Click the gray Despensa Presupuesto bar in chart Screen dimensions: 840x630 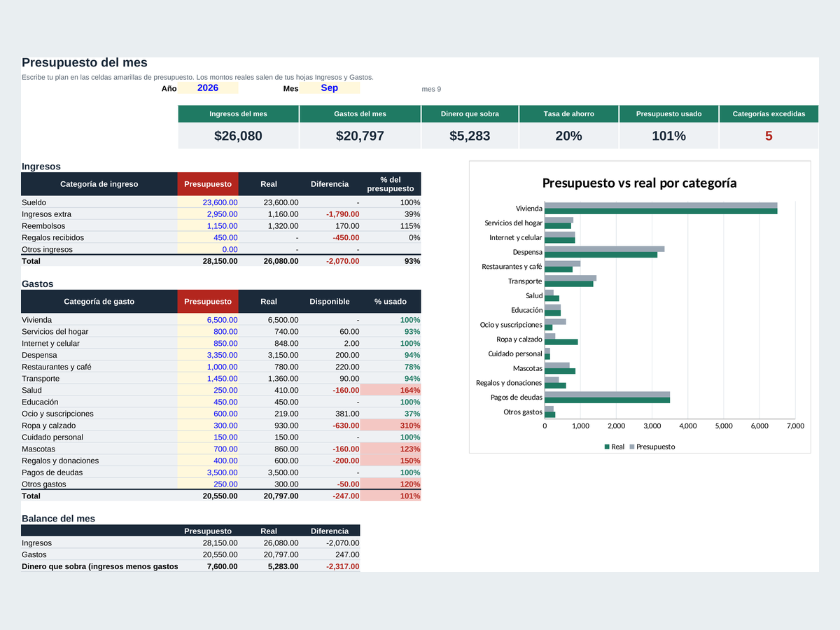click(x=604, y=249)
